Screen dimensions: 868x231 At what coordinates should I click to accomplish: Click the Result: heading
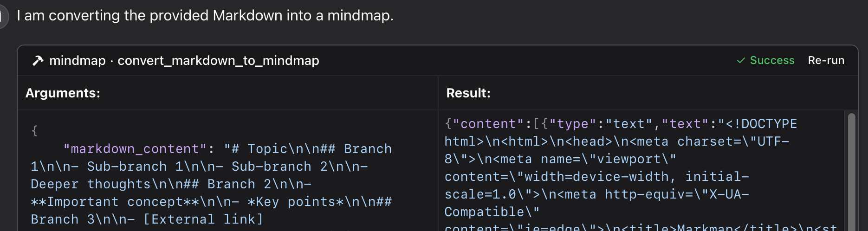coord(468,93)
